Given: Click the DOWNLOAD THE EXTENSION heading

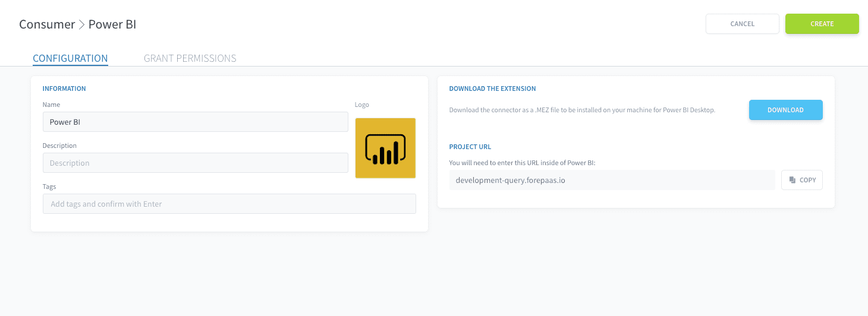Looking at the screenshot, I should coord(492,89).
